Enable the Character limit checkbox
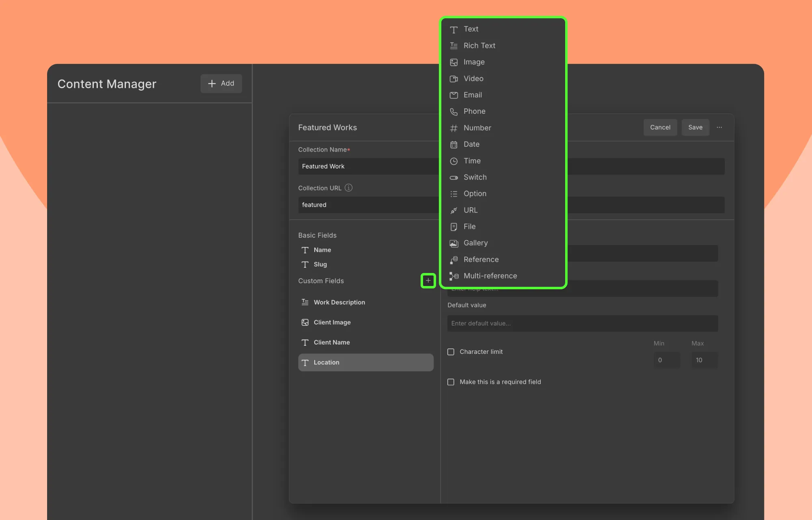 451,352
